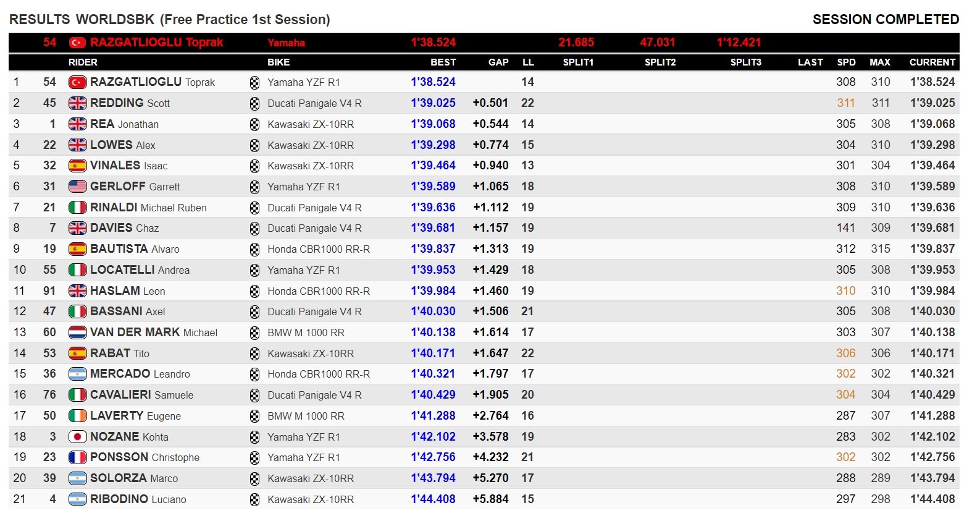Click the RIDER column header
Viewport: 980px width, 521px height.
83,62
